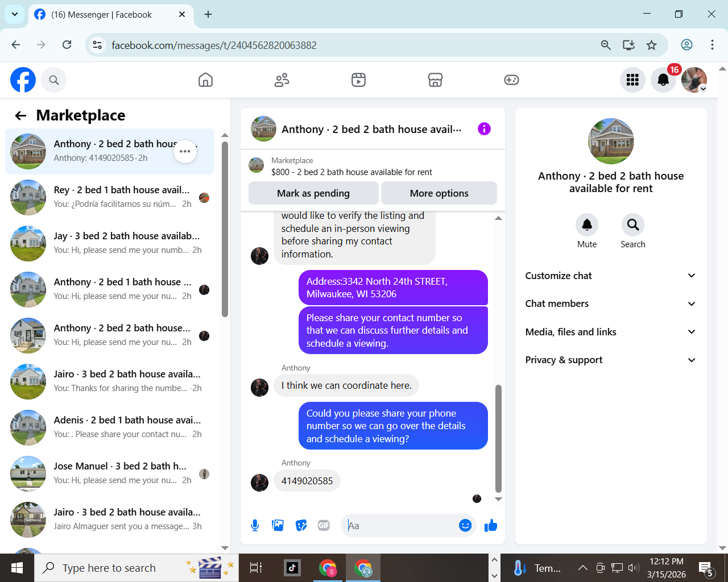Open the account profile picture menu
This screenshot has height=582, width=728.
point(694,80)
